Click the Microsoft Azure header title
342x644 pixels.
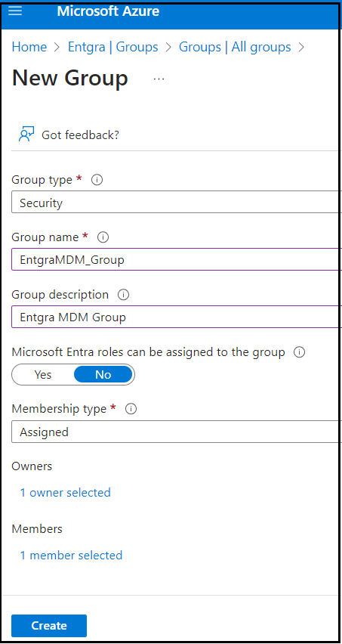108,11
